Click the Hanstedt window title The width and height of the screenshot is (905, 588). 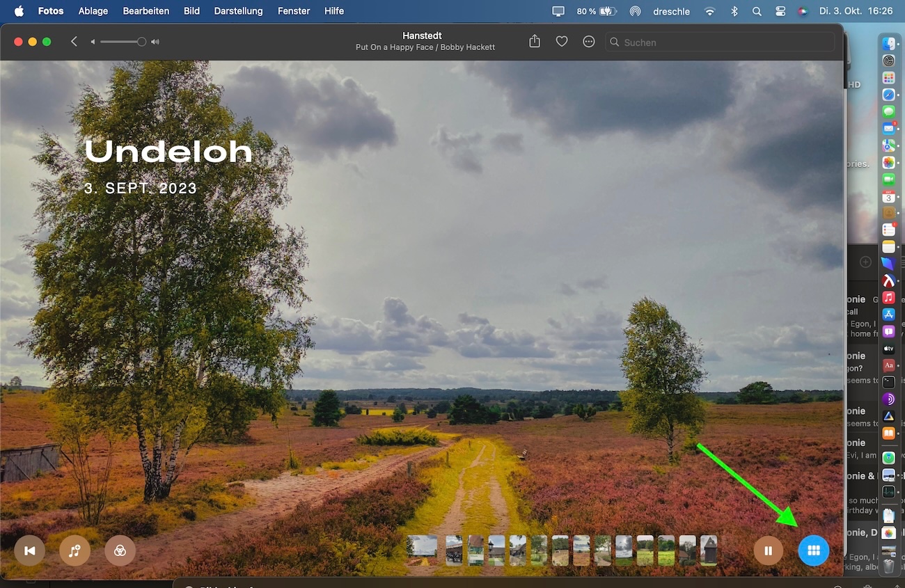pos(423,35)
